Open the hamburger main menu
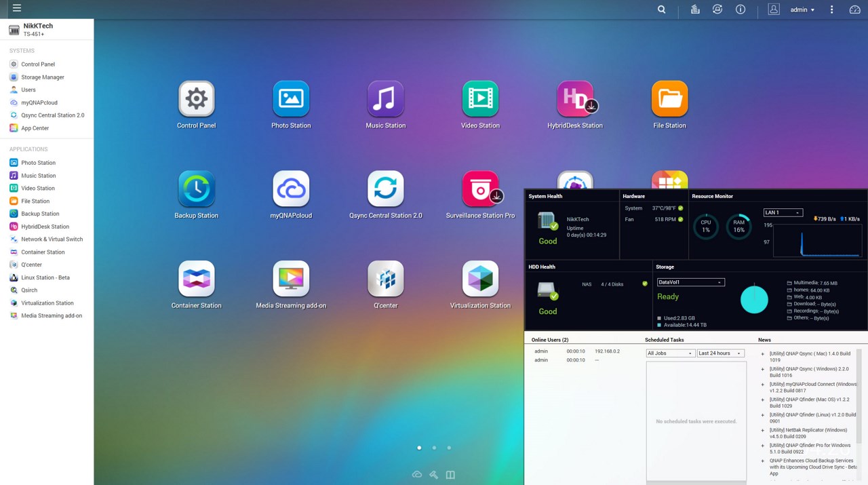 click(x=17, y=8)
